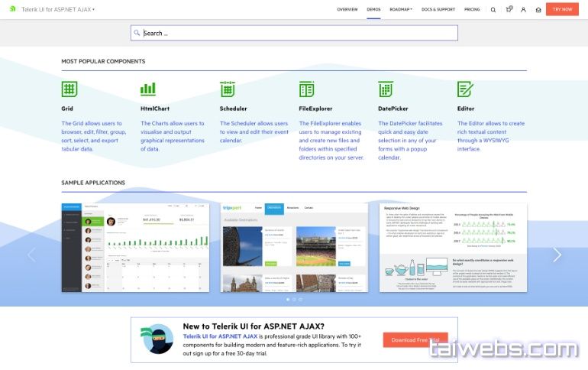The height and width of the screenshot is (370, 588).
Task: Click the Download Free Trial button
Action: point(415,340)
